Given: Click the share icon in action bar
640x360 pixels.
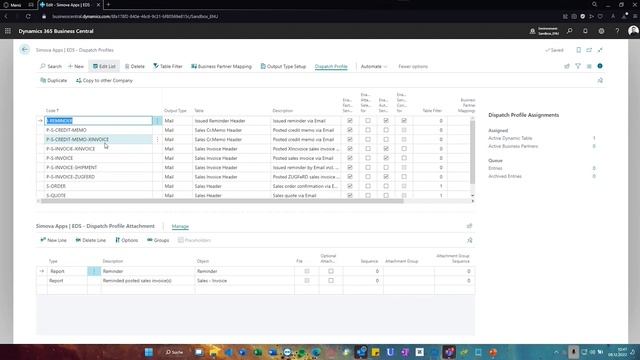Looking at the screenshot, I should pos(567,66).
